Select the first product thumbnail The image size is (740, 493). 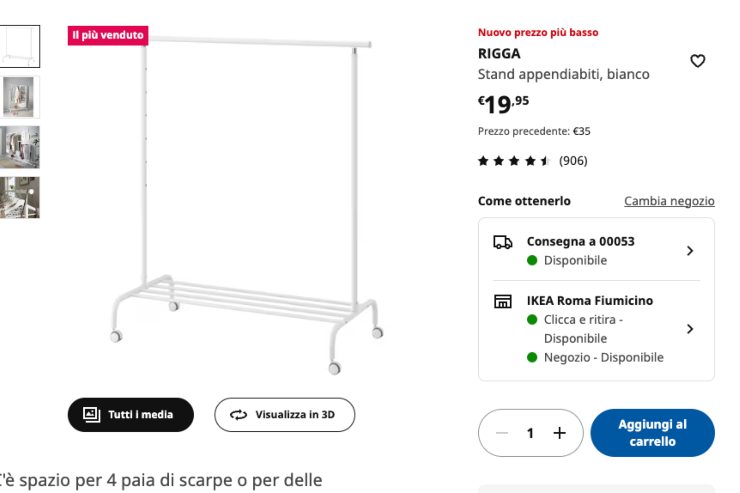click(20, 46)
